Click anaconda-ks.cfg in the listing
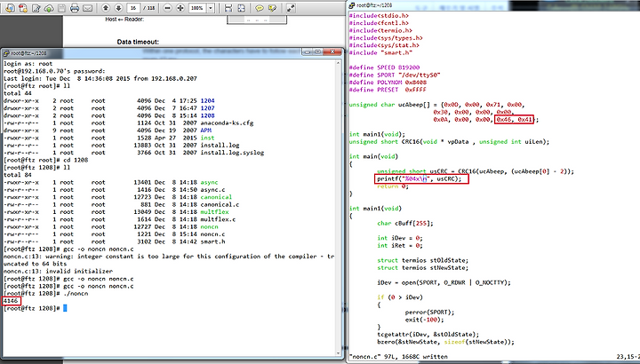 coord(227,123)
